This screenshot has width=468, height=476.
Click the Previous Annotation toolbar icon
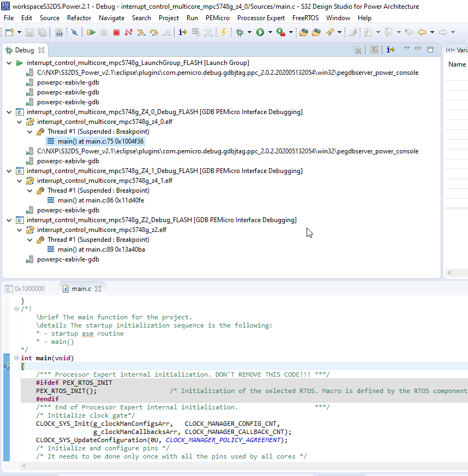click(388, 32)
